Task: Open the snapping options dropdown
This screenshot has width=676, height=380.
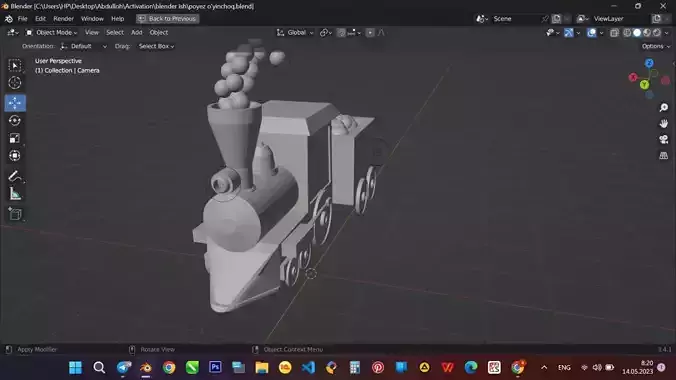Action: click(354, 32)
